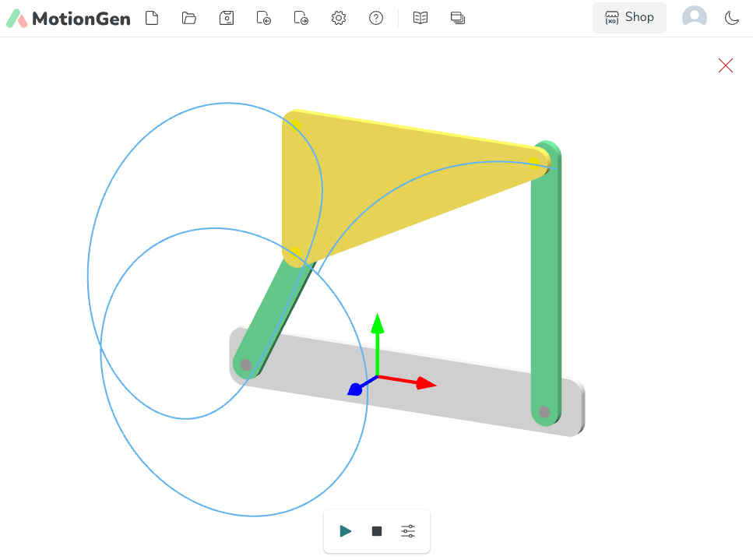The image size is (753, 560).
Task: Open animation settings sliders icon
Action: point(408,531)
